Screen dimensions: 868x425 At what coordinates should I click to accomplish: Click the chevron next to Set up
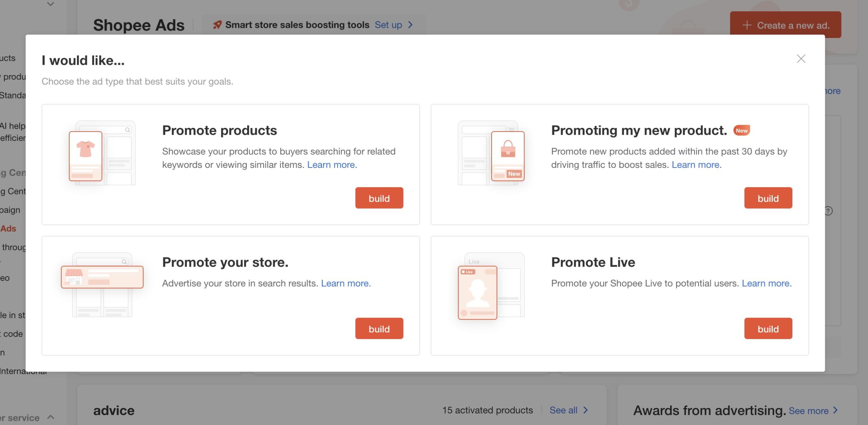click(x=410, y=25)
